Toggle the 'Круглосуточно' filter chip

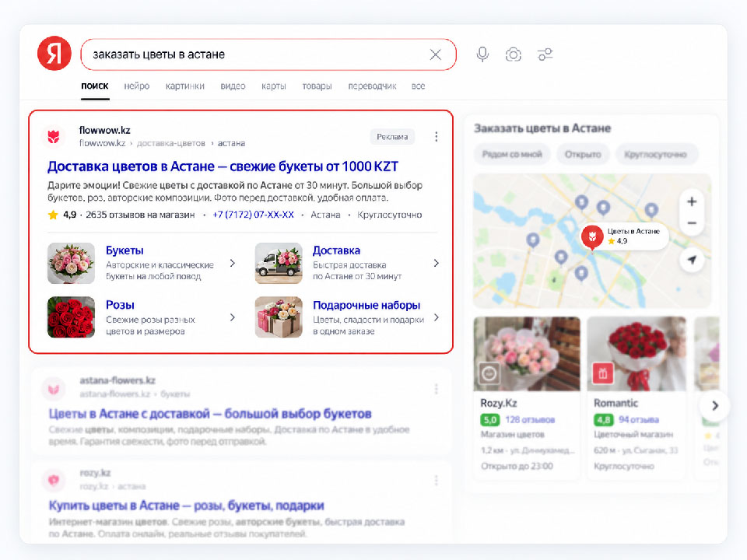click(655, 154)
